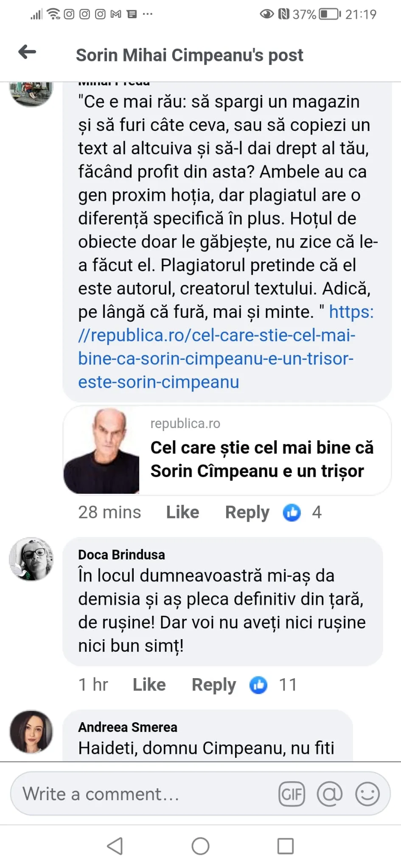The width and height of the screenshot is (401, 868).
Task: Like Doca Brindusa's comment
Action: click(149, 685)
